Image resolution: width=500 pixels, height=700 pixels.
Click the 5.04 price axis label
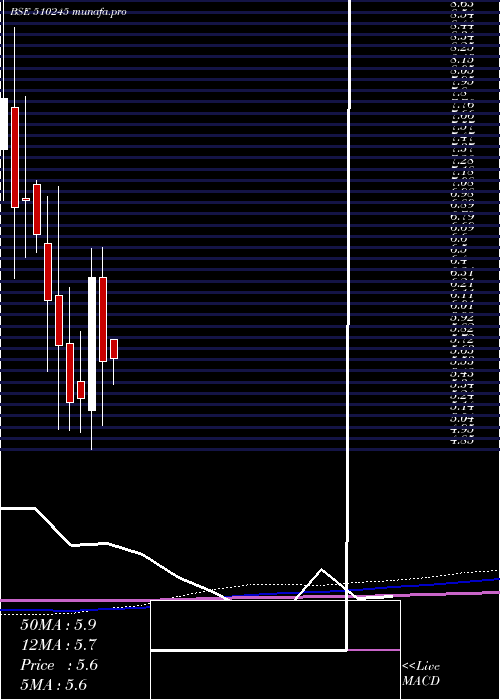(462, 419)
